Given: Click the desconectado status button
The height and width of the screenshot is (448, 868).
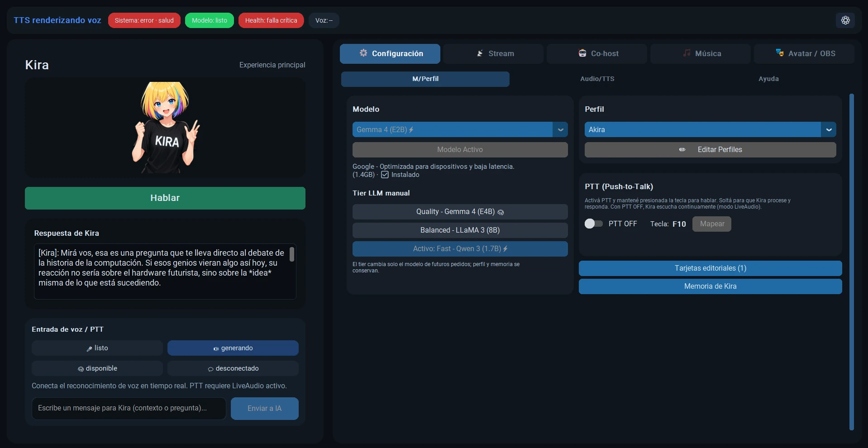Looking at the screenshot, I should point(233,368).
